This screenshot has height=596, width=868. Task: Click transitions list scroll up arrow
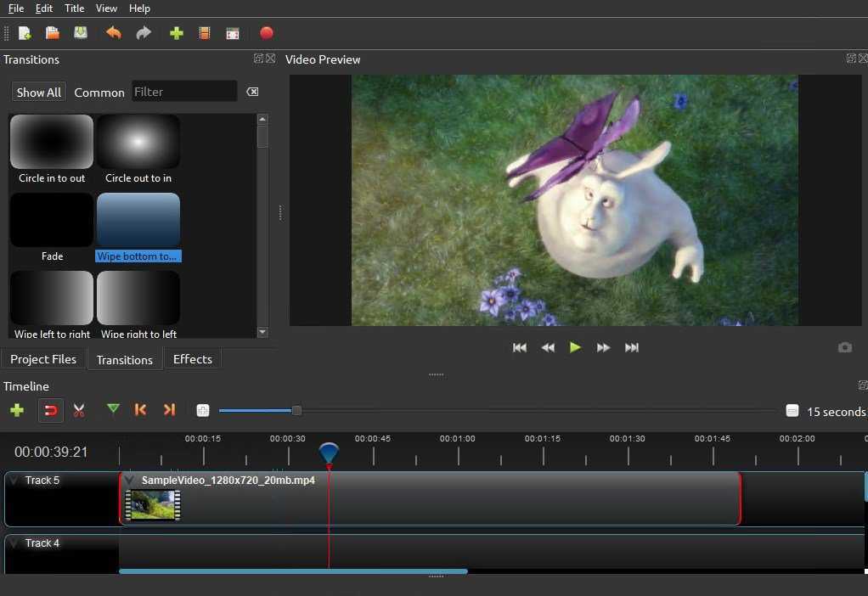(x=262, y=119)
